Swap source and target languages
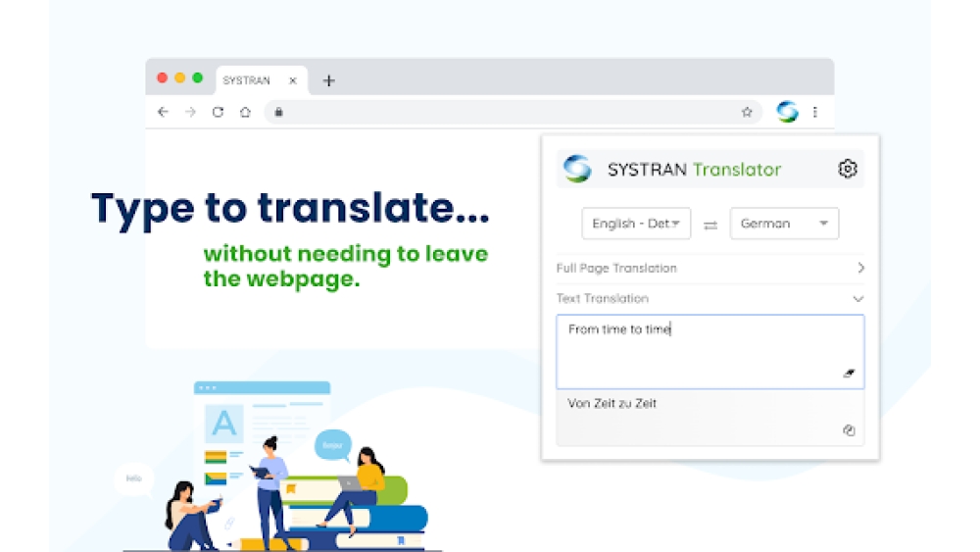The height and width of the screenshot is (552, 980). pyautogui.click(x=710, y=225)
